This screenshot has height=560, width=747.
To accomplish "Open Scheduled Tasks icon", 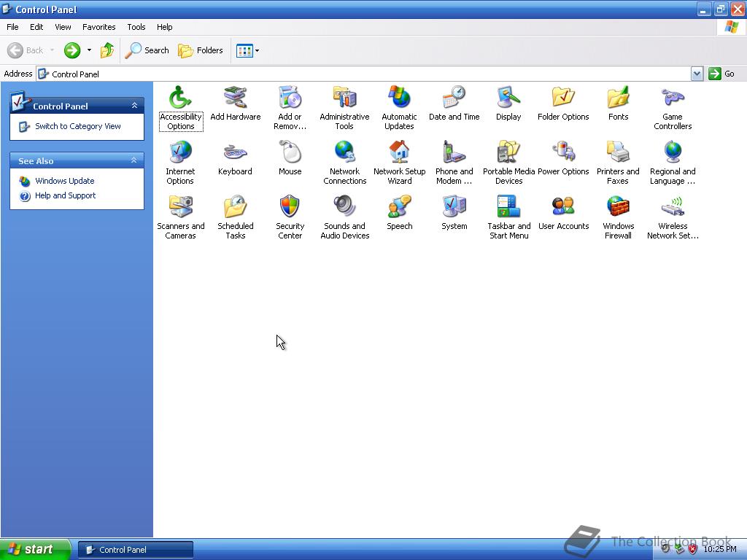I will click(236, 207).
